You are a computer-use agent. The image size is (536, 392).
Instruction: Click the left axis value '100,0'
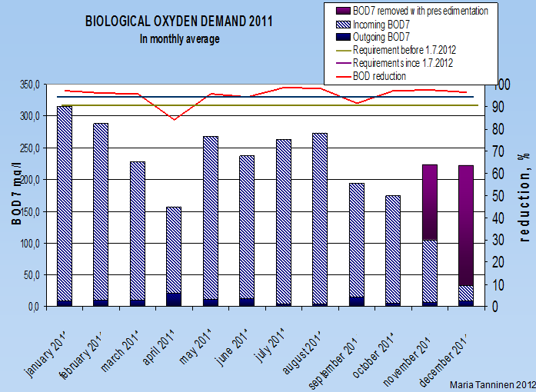tap(30, 244)
